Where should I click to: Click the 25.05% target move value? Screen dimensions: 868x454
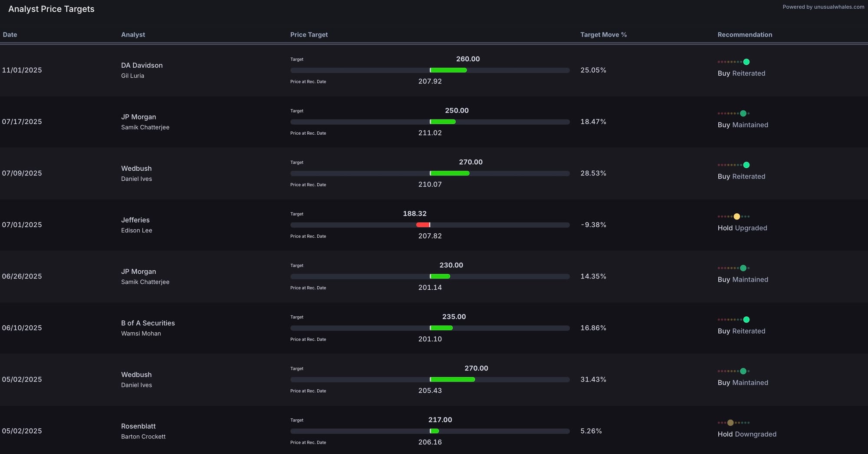pyautogui.click(x=593, y=70)
